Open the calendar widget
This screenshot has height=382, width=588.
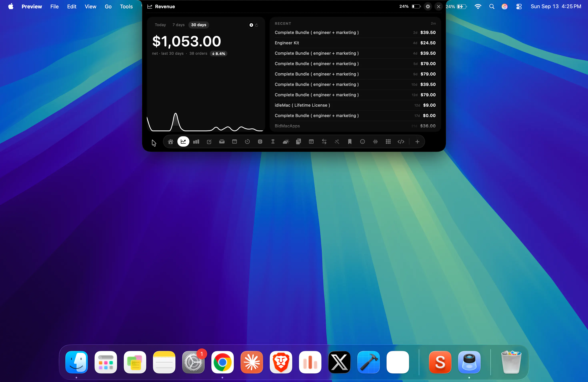coord(234,142)
